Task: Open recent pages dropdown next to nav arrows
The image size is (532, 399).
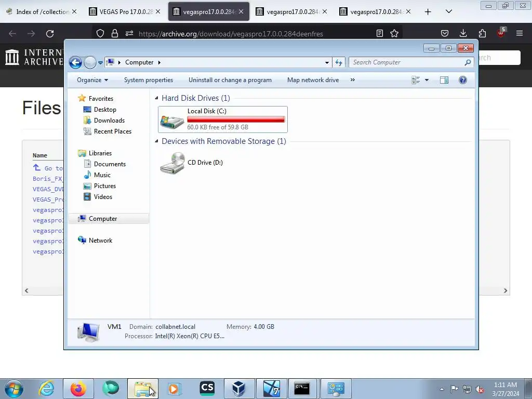Action: pyautogui.click(x=100, y=63)
